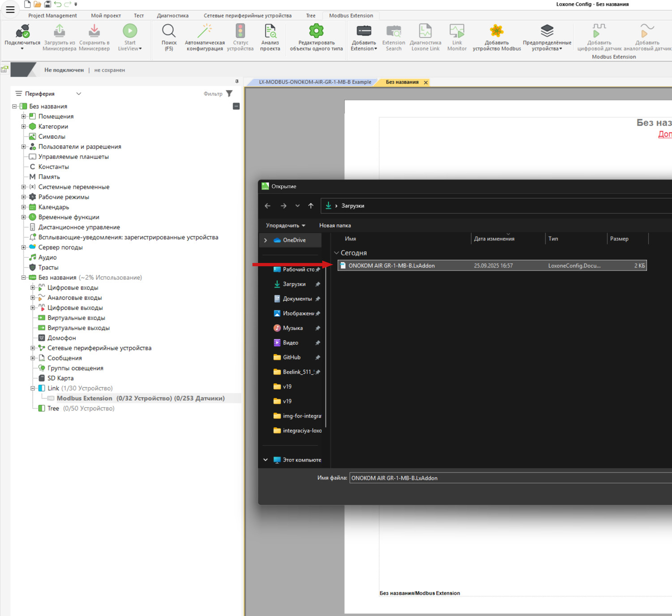Expand the OneDrive sidebar item
Screen dimensions: 672x616
[266, 240]
